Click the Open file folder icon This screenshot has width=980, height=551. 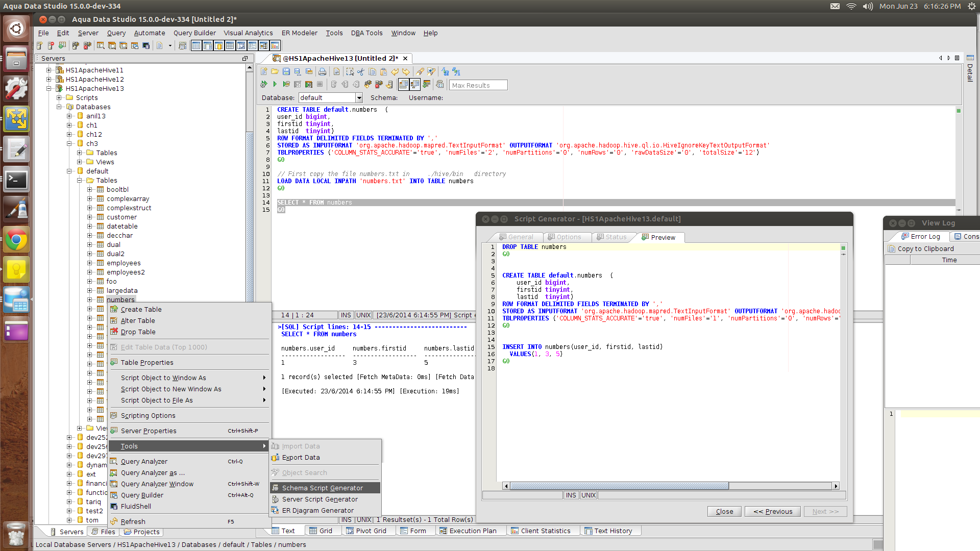[x=275, y=72]
